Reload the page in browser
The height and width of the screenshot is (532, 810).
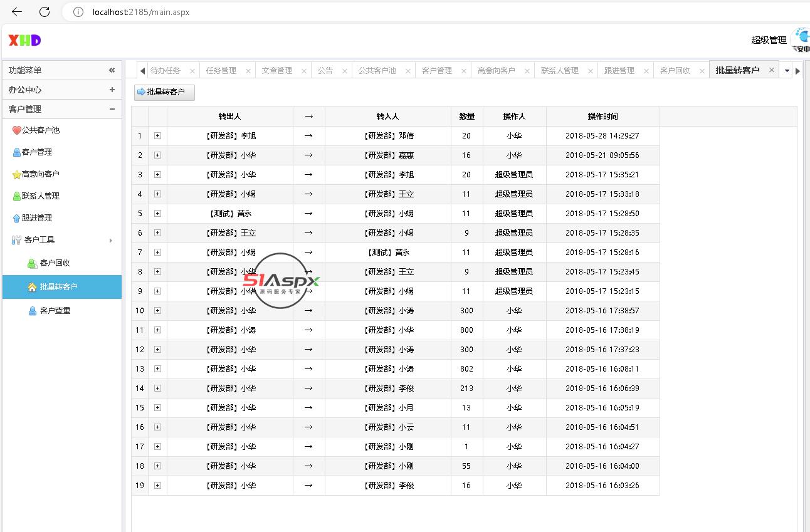[x=45, y=12]
